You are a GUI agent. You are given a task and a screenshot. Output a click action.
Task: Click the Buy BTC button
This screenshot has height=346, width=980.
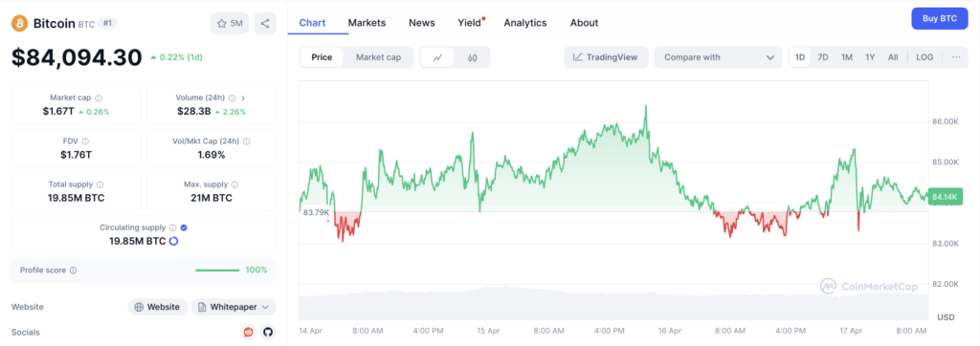tap(940, 19)
